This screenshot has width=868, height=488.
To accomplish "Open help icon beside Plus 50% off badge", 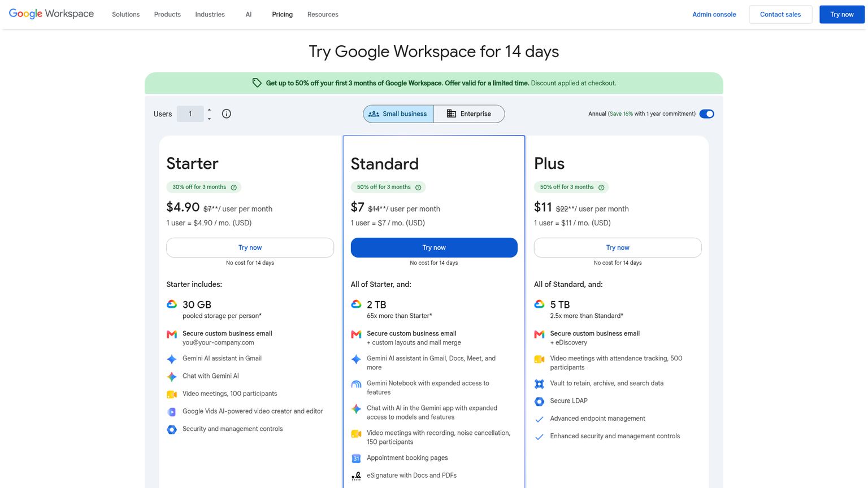I will [x=601, y=187].
